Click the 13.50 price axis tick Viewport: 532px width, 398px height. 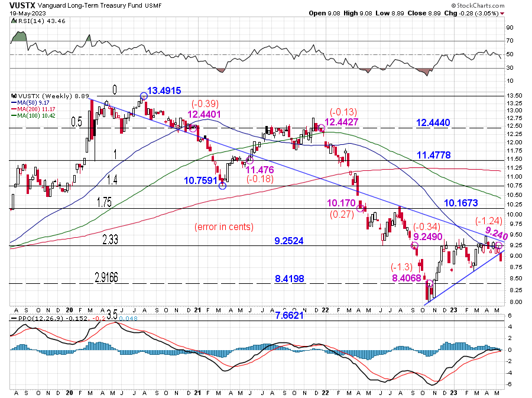[514, 96]
